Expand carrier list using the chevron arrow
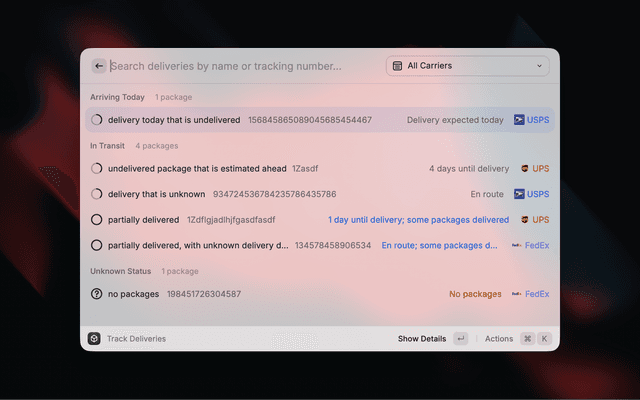640x400 pixels. (540, 66)
